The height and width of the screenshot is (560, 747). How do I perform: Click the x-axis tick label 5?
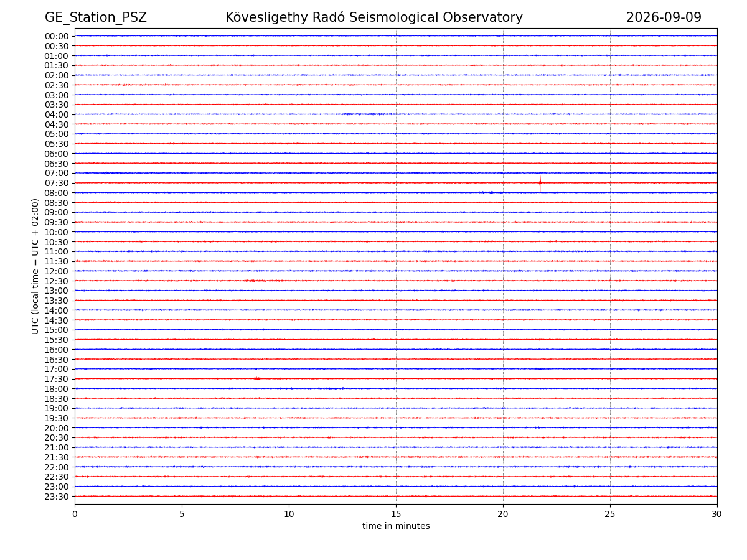click(x=182, y=515)
